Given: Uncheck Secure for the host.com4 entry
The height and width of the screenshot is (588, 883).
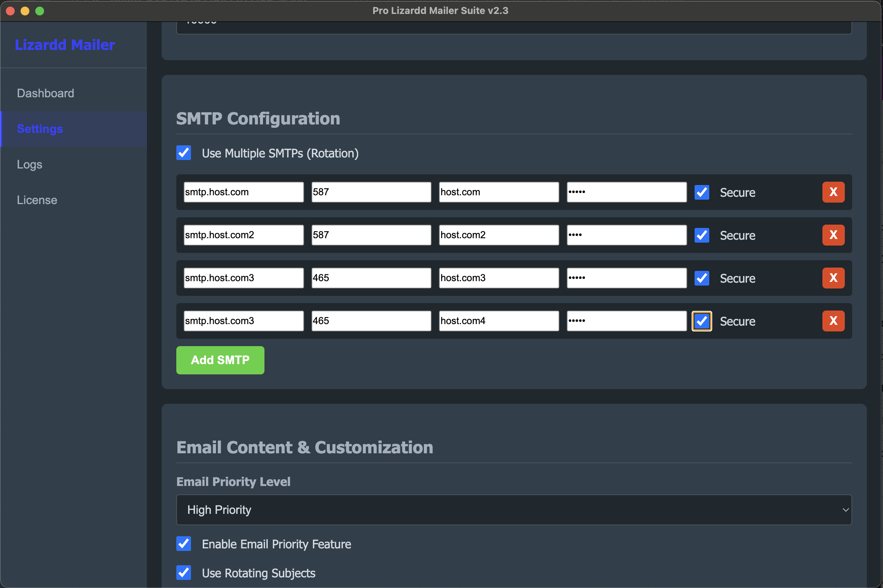Looking at the screenshot, I should 702,321.
